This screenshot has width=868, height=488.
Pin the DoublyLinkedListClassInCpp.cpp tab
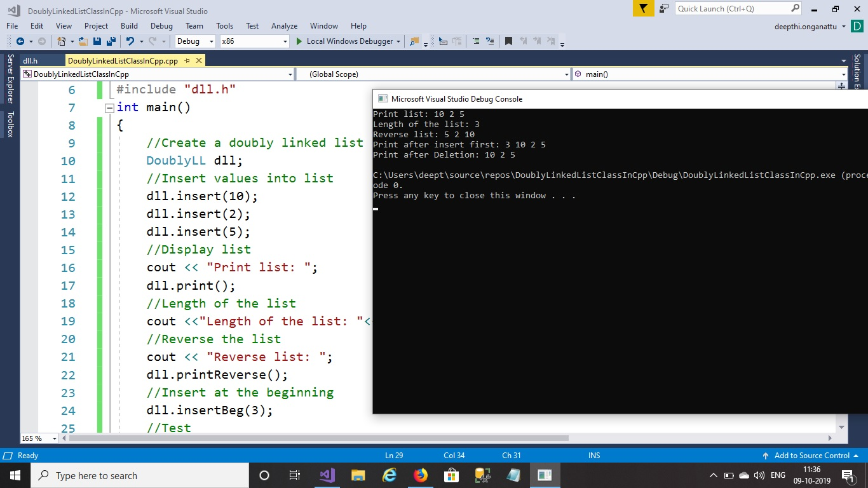[187, 61]
